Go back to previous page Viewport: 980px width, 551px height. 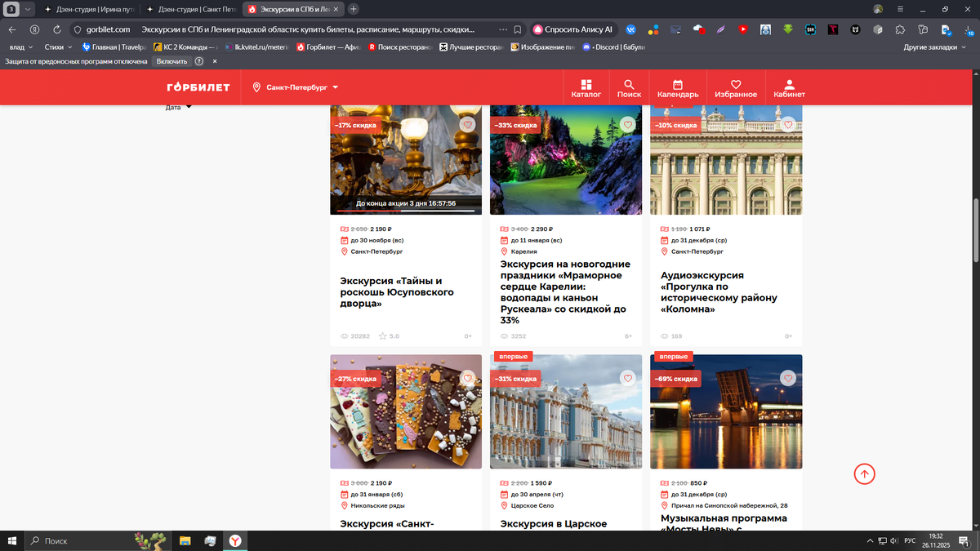pyautogui.click(x=12, y=29)
